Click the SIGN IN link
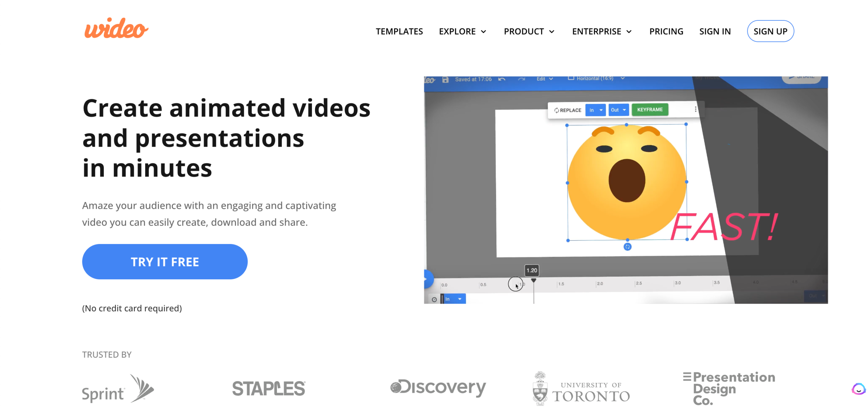 715,31
